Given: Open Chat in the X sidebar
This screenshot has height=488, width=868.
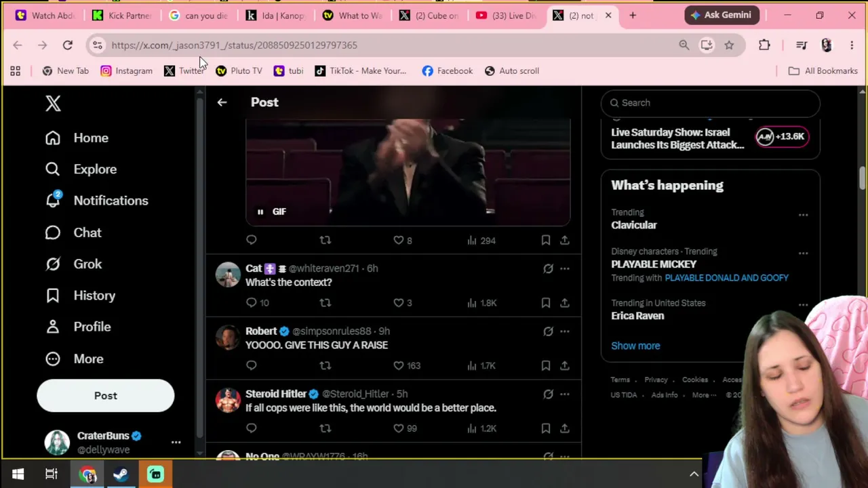Looking at the screenshot, I should click(x=73, y=232).
